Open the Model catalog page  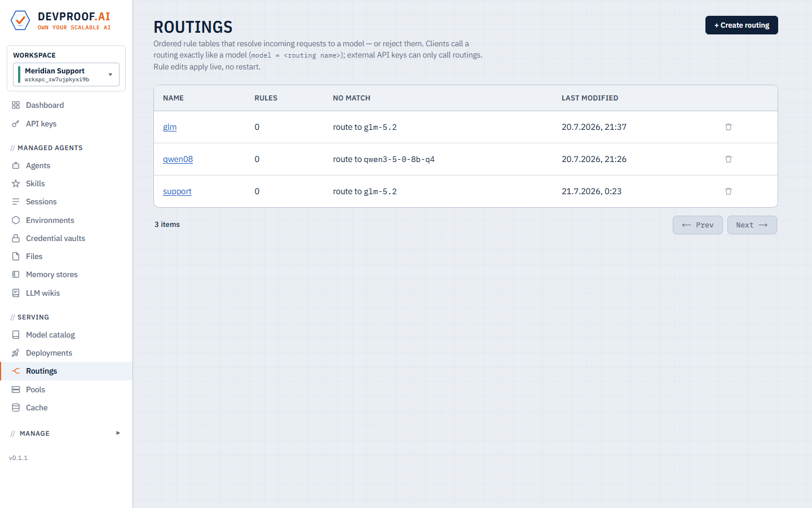(x=66, y=335)
